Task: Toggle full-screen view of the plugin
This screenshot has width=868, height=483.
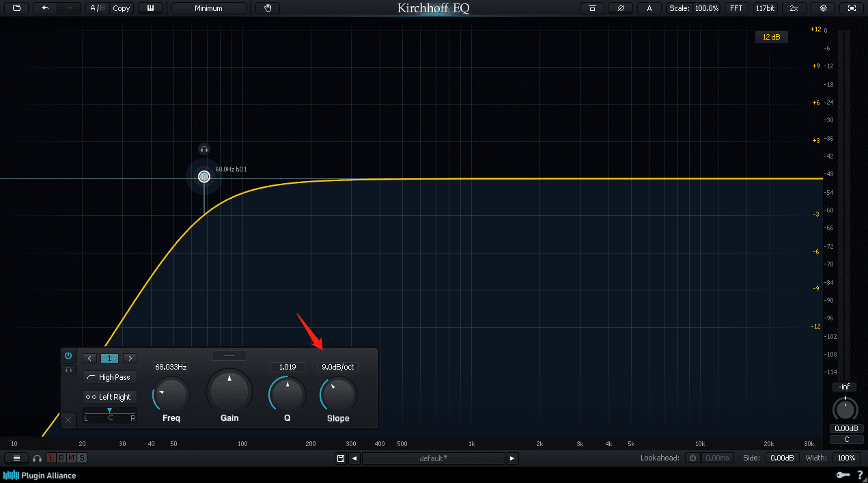Action: 851,8
